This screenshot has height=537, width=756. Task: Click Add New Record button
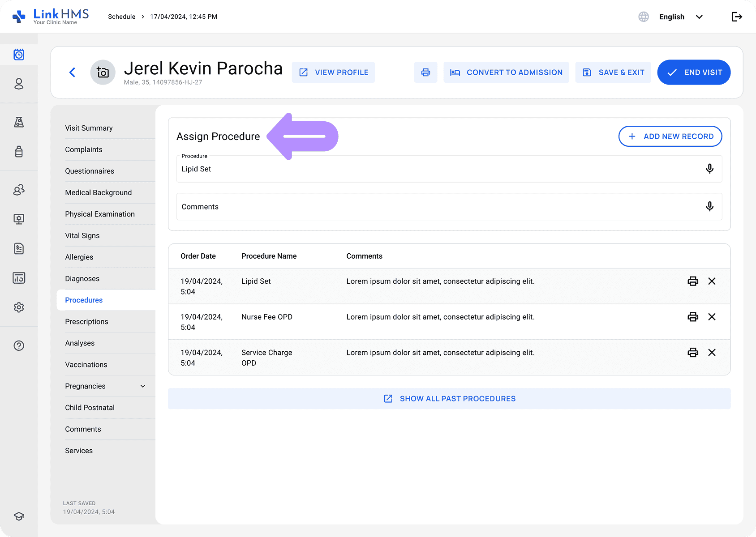tap(670, 136)
